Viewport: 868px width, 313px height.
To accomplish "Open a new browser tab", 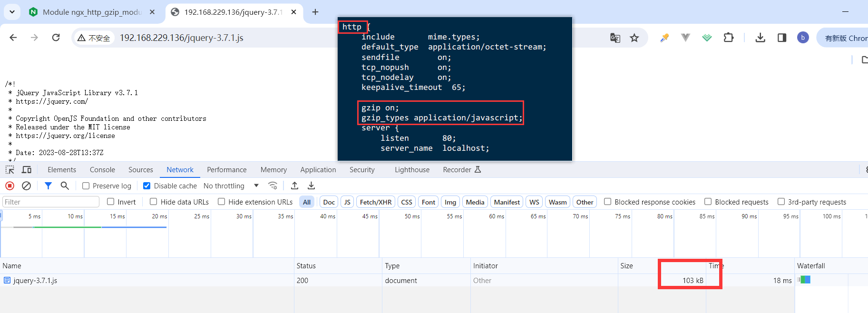I will (x=315, y=12).
